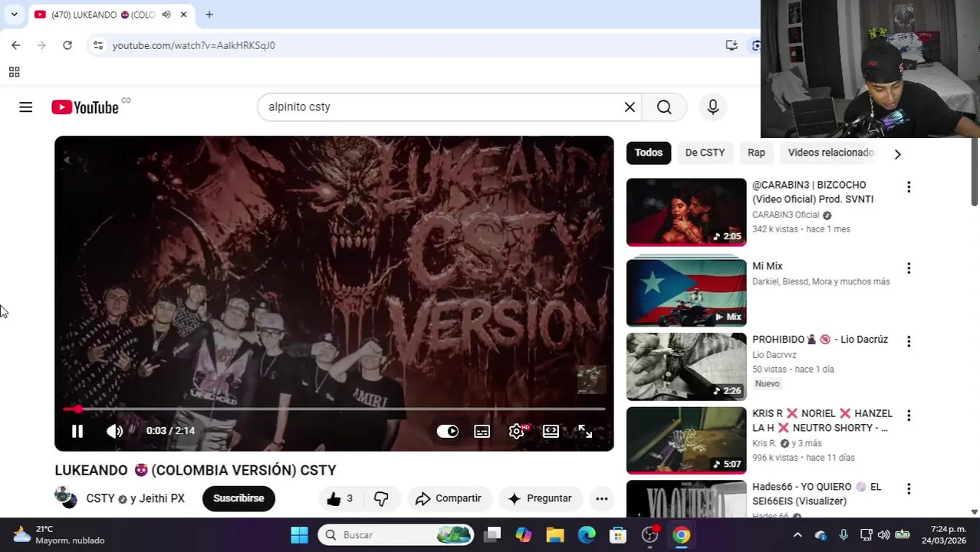Mute the tab via its speaker icon

[x=166, y=15]
